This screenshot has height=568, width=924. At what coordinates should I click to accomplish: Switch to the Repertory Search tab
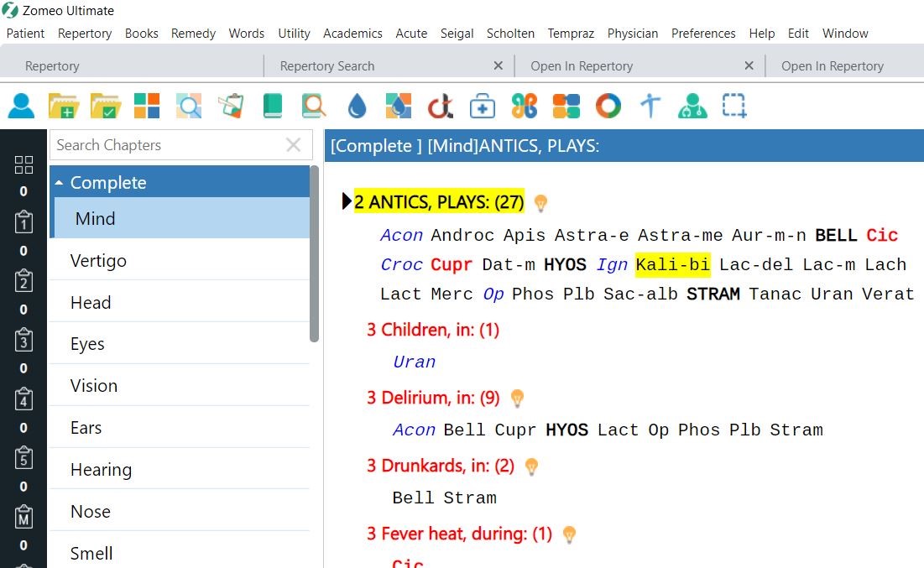click(x=327, y=65)
